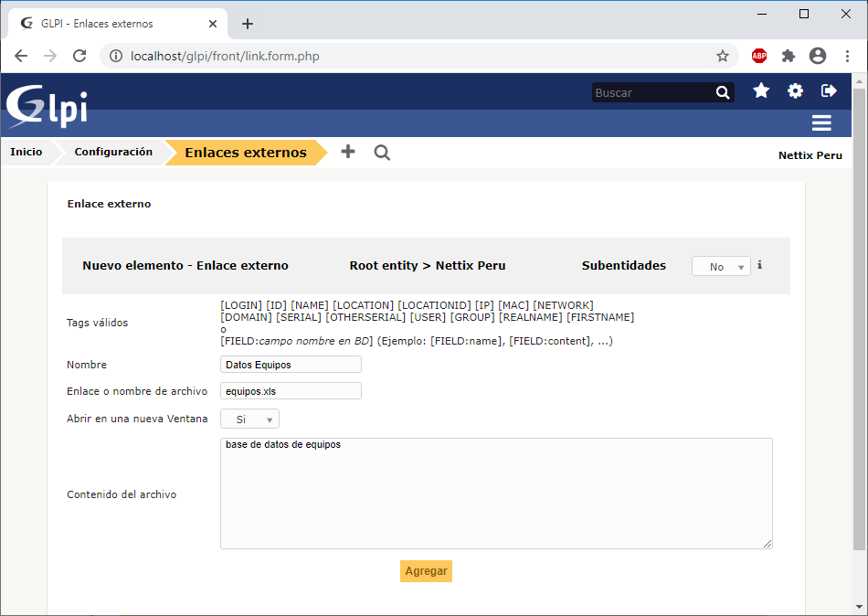Select the Enlaces externos breadcrumb
Image resolution: width=868 pixels, height=616 pixels.
[x=245, y=153]
